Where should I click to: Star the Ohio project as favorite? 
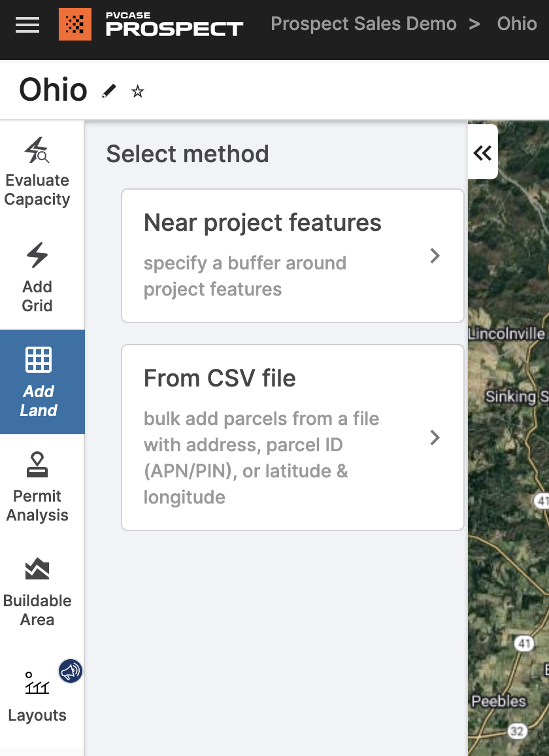click(x=138, y=92)
